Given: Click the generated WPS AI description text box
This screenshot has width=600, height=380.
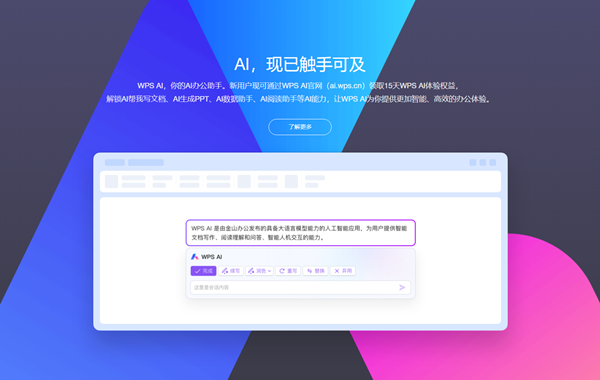Looking at the screenshot, I should coord(301,233).
